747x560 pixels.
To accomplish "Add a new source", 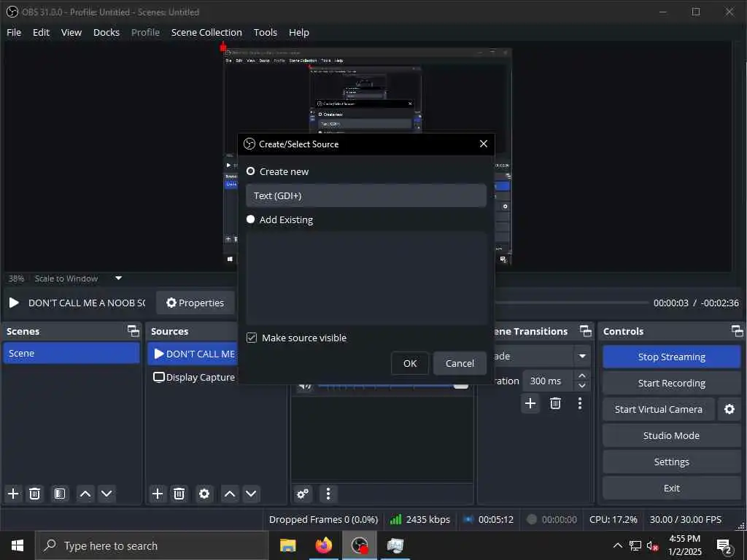I will click(158, 494).
